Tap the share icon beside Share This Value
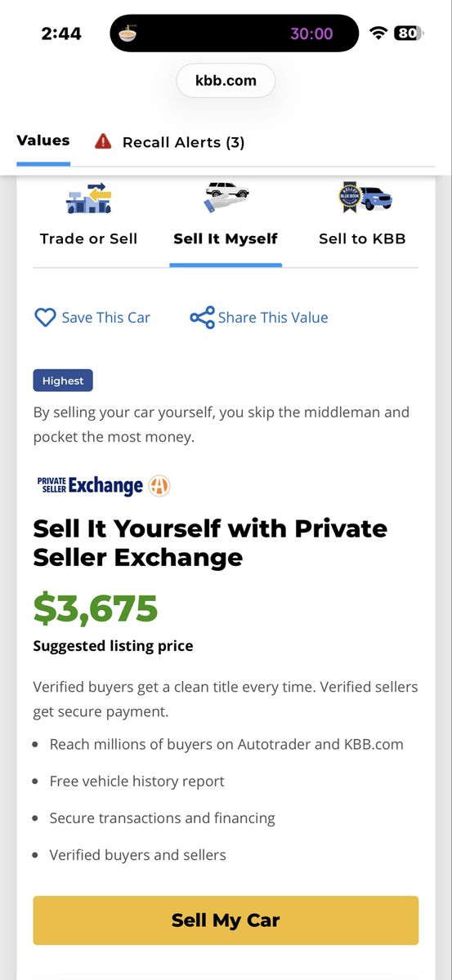 (x=202, y=318)
